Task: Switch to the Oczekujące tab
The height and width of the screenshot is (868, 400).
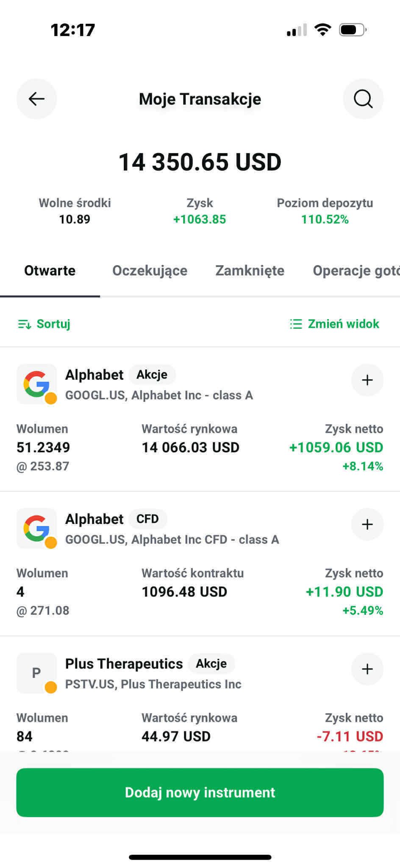Action: [150, 271]
